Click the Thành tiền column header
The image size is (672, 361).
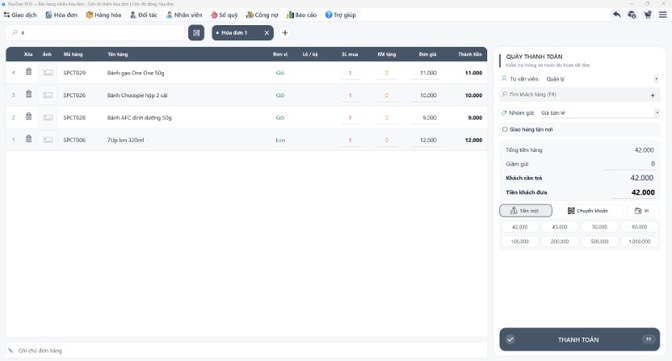470,54
